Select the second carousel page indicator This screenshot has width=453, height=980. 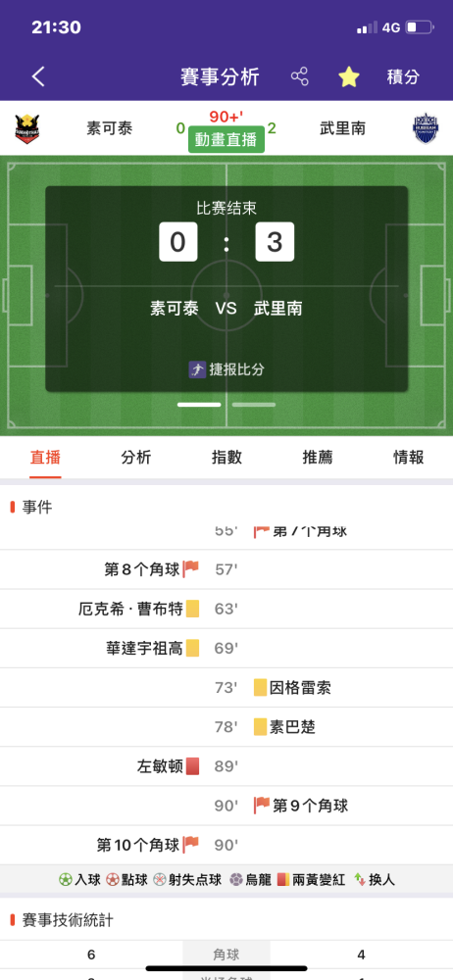pyautogui.click(x=254, y=405)
